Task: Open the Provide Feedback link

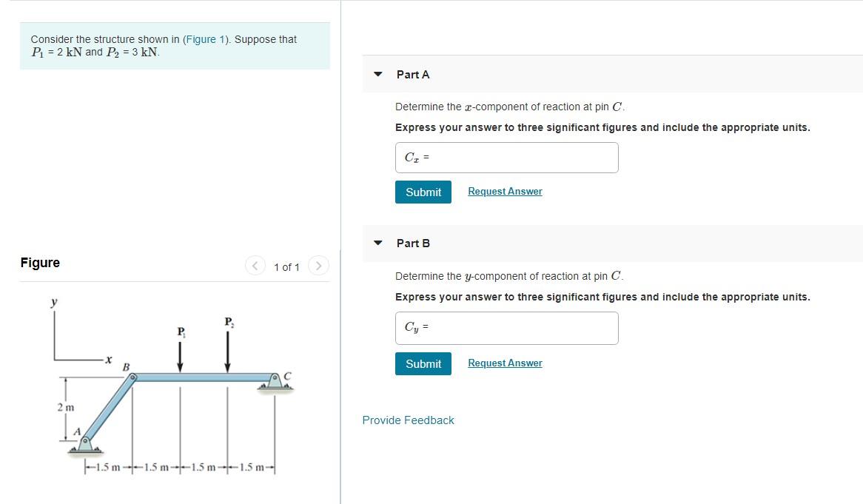Action: pos(408,420)
